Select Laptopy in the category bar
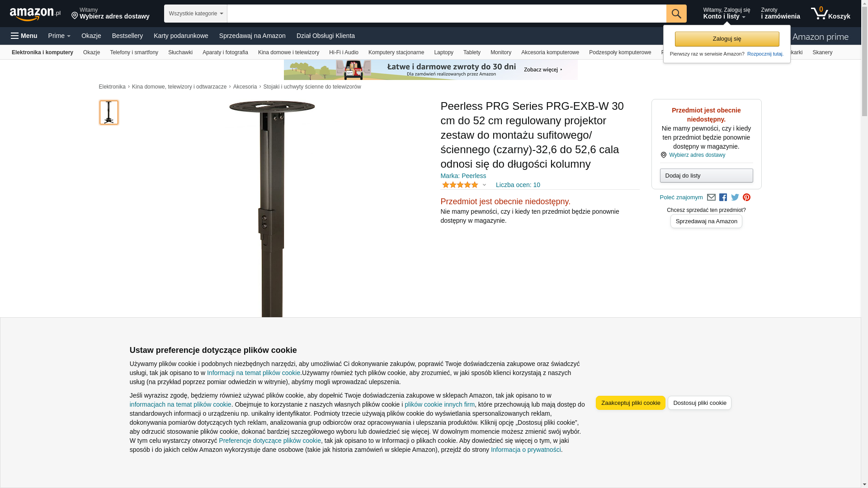This screenshot has width=868, height=488. [x=443, y=52]
